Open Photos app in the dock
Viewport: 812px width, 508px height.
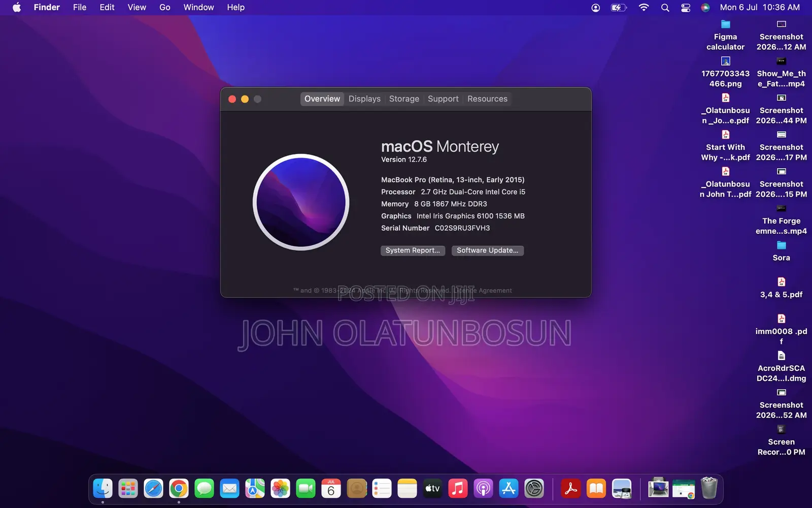(281, 489)
